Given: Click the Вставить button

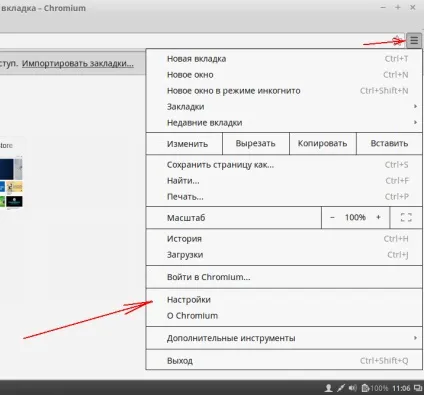Looking at the screenshot, I should (389, 144).
